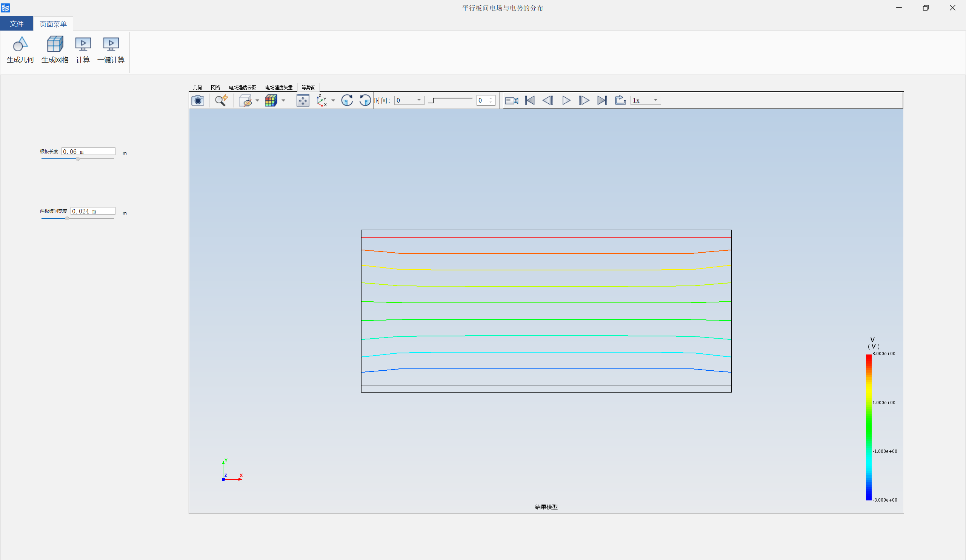Viewport: 966px width, 560px height.
Task: Step back one frame
Action: tap(548, 100)
